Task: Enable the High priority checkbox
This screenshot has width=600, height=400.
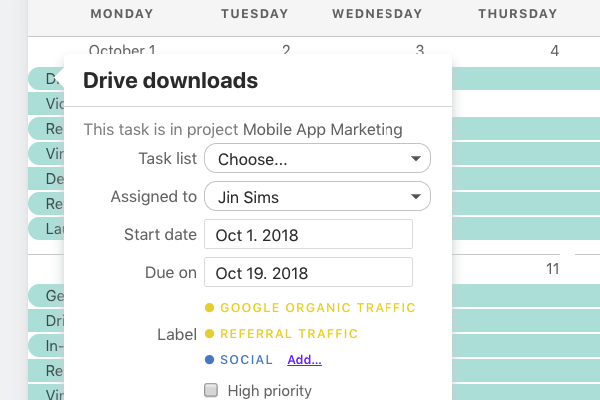Action: (211, 390)
